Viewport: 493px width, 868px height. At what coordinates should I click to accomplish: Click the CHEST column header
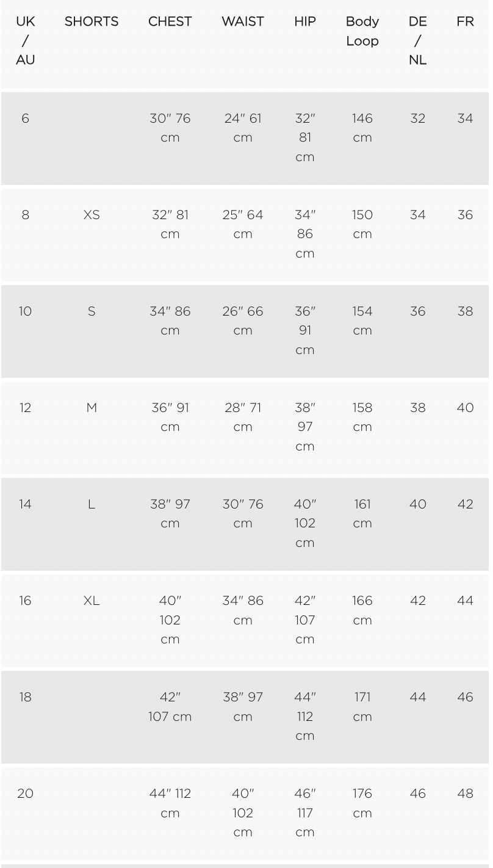point(170,22)
